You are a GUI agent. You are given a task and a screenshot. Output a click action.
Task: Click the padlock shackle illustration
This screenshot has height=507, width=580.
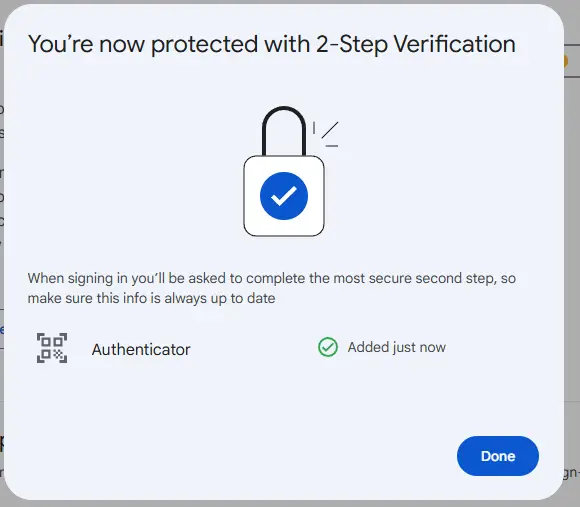[284, 131]
